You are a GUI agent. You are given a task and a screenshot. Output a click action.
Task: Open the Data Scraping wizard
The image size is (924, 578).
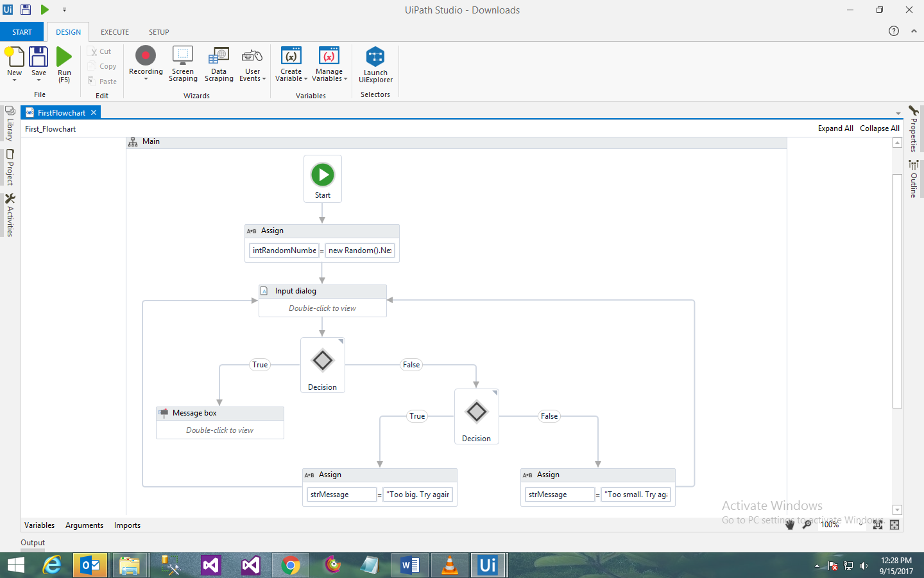(219, 64)
